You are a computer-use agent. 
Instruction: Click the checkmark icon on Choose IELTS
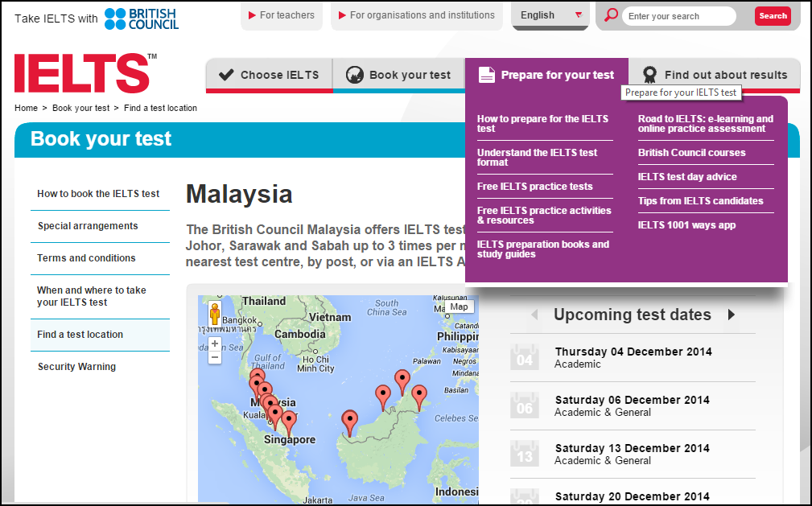click(x=226, y=75)
